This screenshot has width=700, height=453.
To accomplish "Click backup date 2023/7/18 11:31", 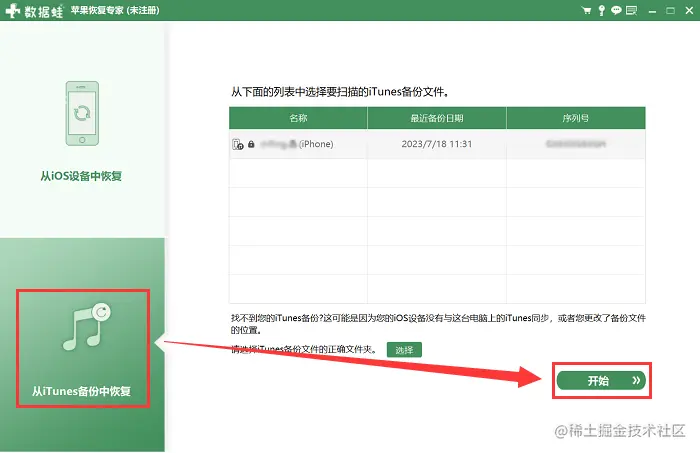I will click(437, 144).
